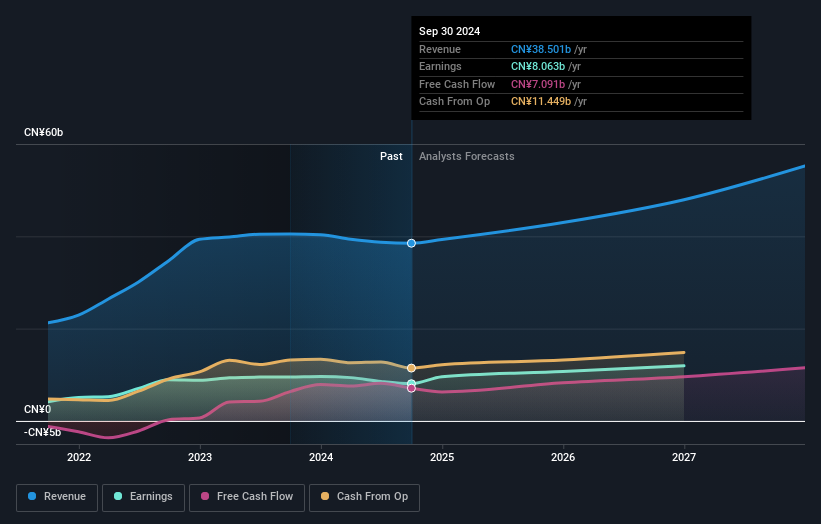The width and height of the screenshot is (821, 524).
Task: Click the CN¥38.501b revenue value
Action: point(541,49)
